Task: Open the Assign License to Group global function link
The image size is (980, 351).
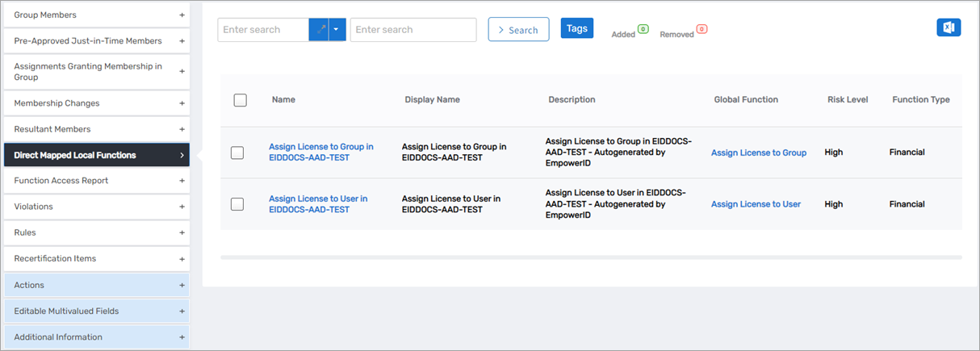Action: (x=758, y=153)
